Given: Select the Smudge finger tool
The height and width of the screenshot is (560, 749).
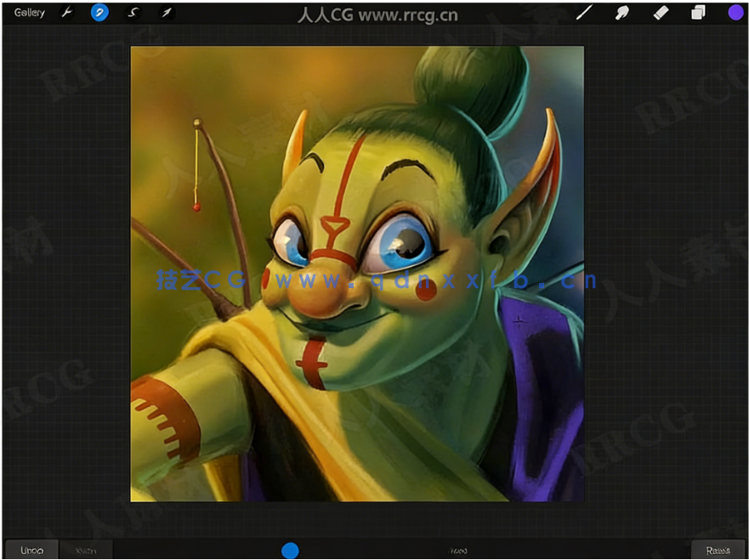Looking at the screenshot, I should [x=621, y=13].
